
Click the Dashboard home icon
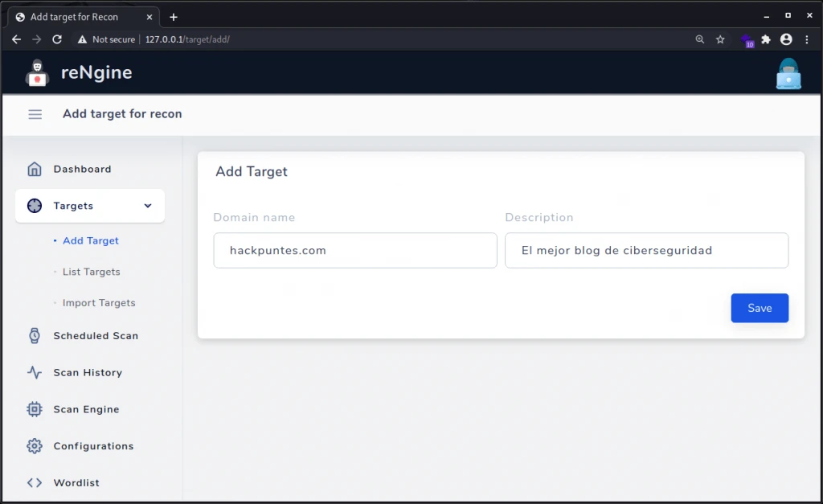pos(34,169)
